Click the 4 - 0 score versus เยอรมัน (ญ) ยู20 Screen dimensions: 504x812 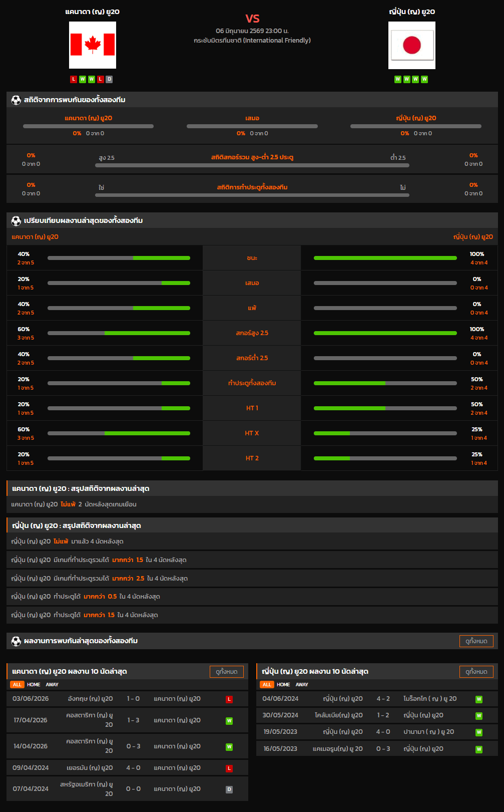(x=133, y=768)
